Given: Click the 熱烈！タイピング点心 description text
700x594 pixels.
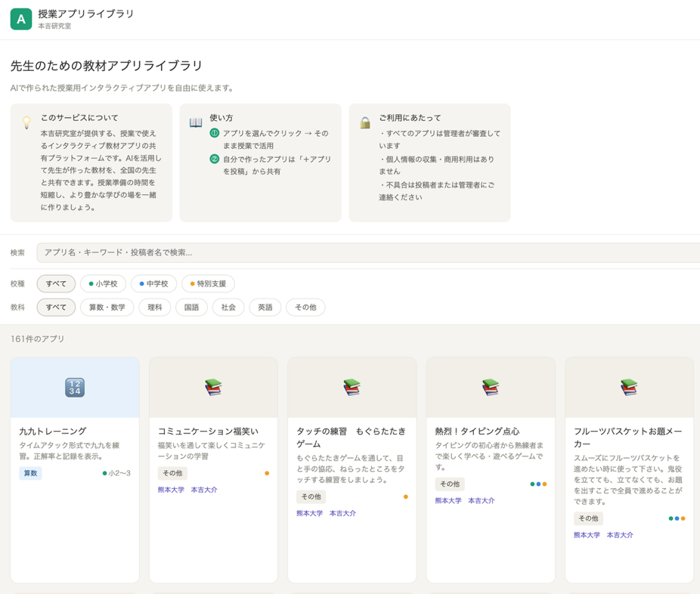Looking at the screenshot, I should pyautogui.click(x=489, y=456).
